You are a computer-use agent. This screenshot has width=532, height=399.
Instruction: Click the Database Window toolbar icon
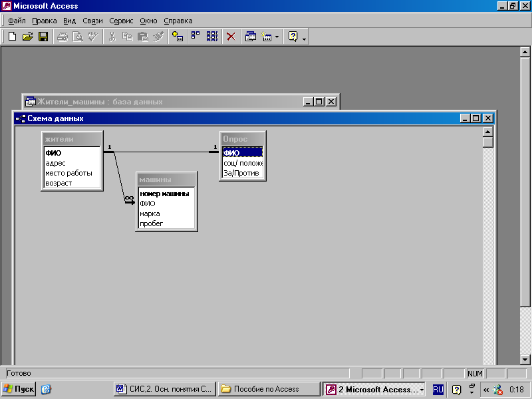251,37
